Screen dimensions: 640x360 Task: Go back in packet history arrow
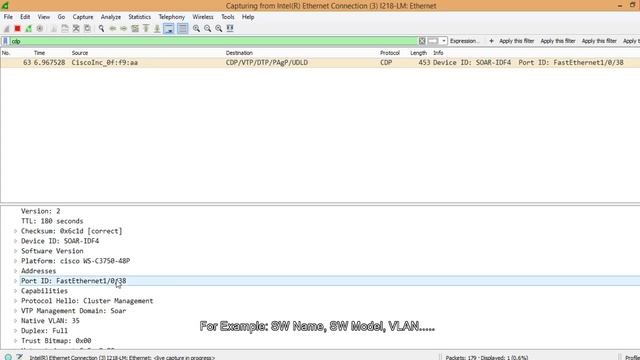(113, 29)
